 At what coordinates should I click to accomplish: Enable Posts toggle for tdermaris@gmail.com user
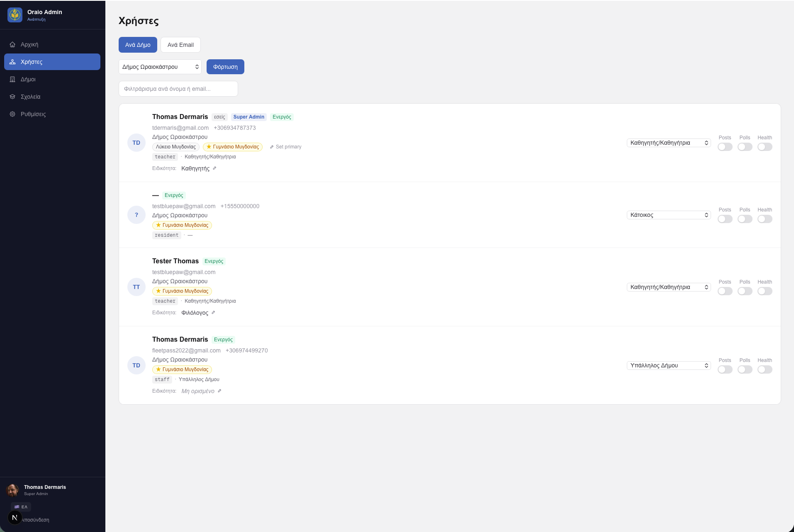[725, 147]
